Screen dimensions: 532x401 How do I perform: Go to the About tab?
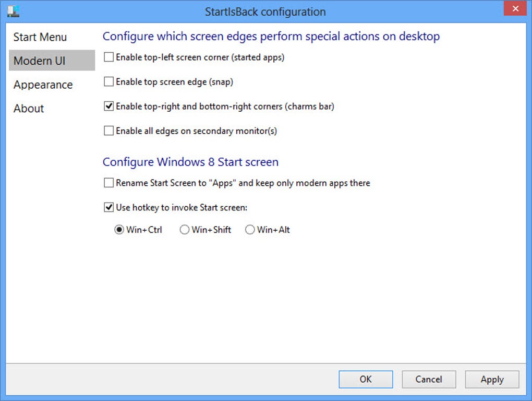pos(29,109)
